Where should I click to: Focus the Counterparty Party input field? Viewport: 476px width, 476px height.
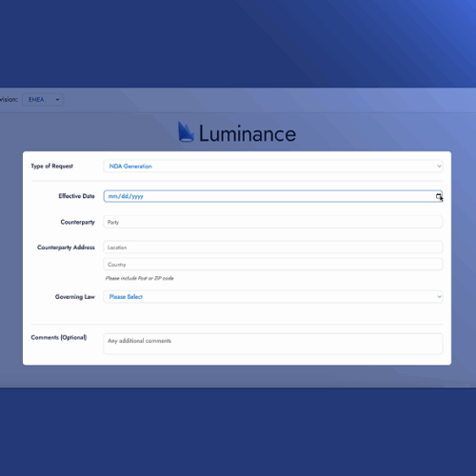273,222
